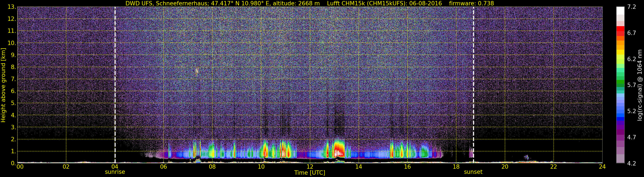Click the '12.' tick on the height axis
Screen dimensions: 644x177
point(12,19)
